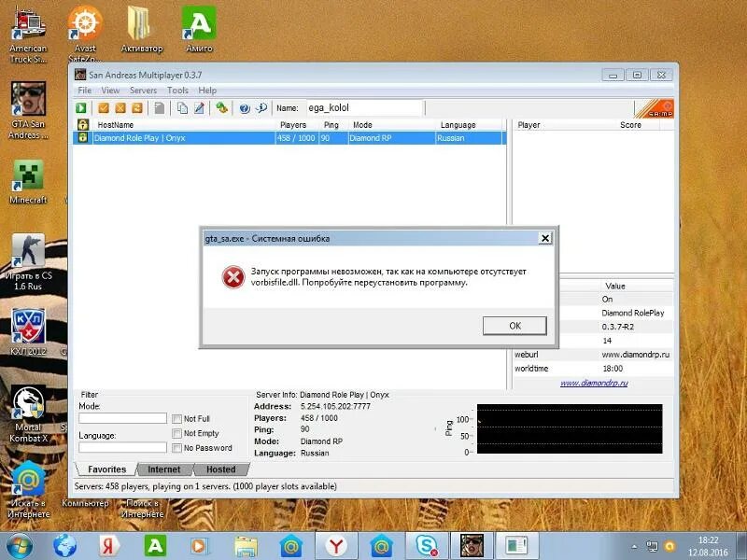Screen dimensions: 747x560
Task: Switch to the Favorites tab
Action: click(106, 469)
